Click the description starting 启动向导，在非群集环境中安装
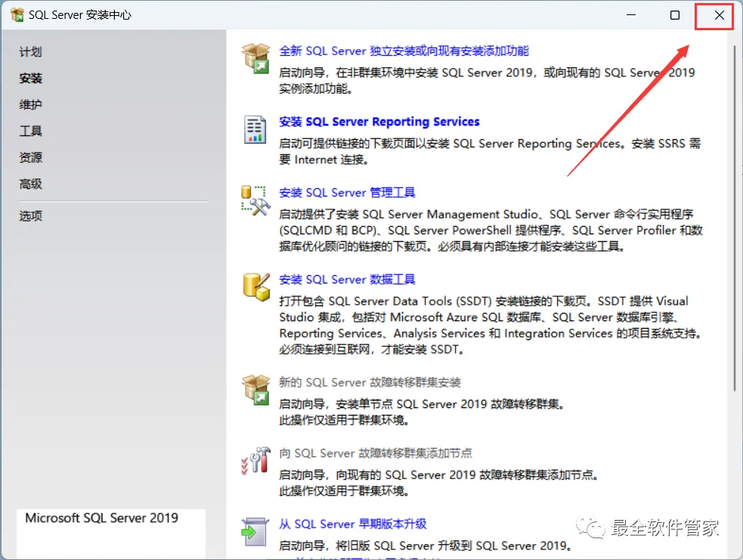 [487, 81]
